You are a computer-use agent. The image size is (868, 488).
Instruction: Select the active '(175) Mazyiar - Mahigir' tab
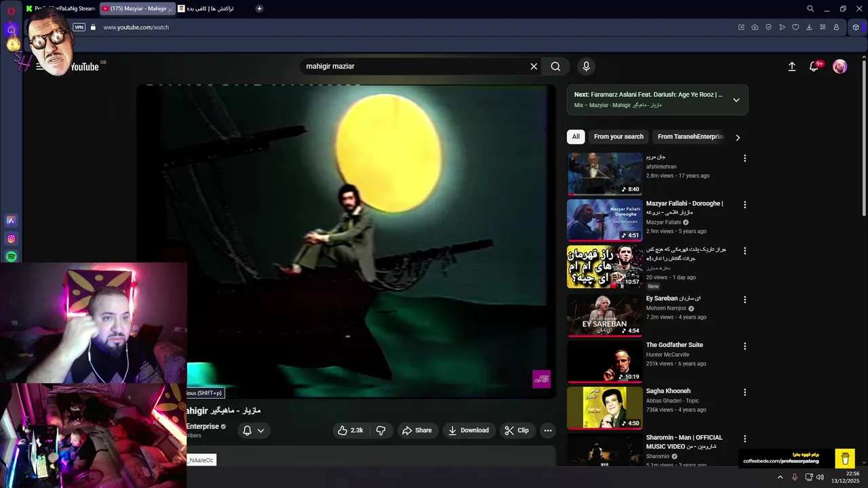pyautogui.click(x=137, y=9)
